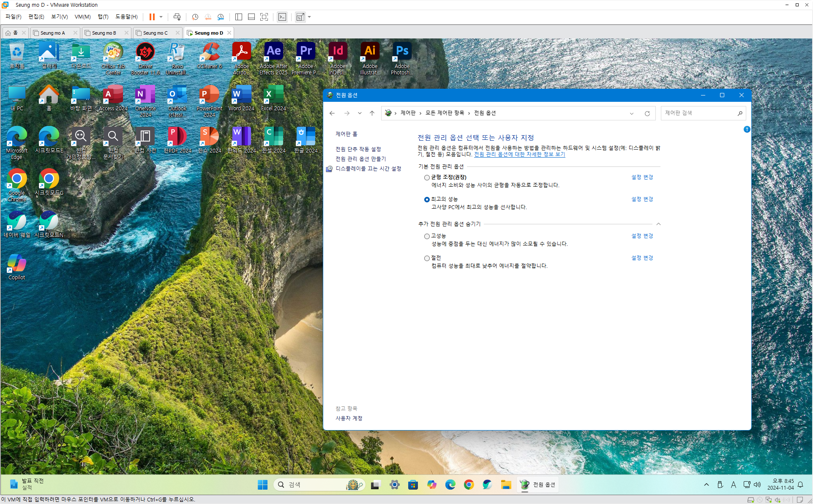Select the 균형 조정(권장) power plan

427,177
